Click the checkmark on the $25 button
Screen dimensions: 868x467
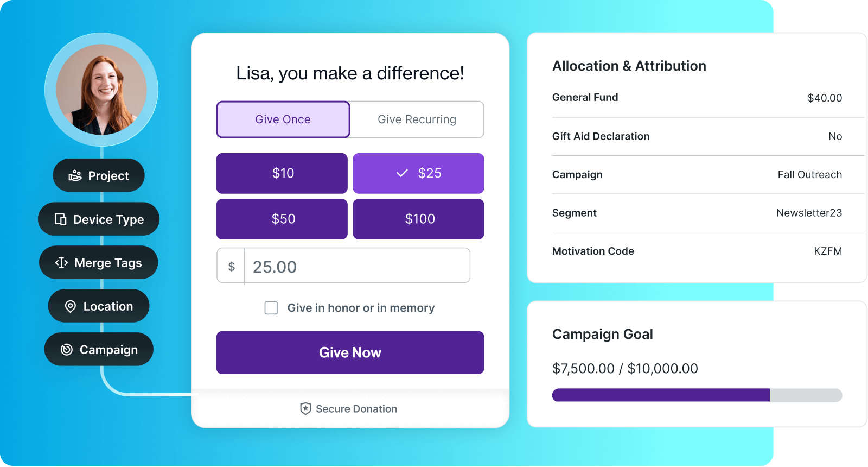coord(402,173)
